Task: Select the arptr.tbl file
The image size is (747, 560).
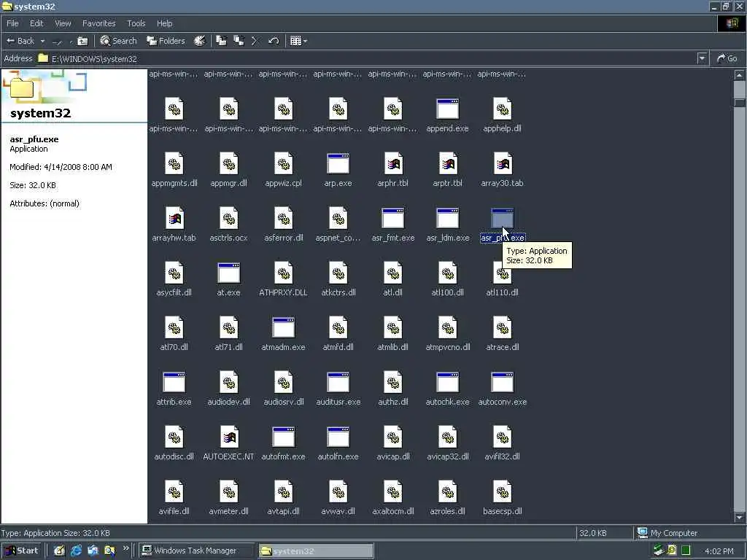Action: click(447, 170)
